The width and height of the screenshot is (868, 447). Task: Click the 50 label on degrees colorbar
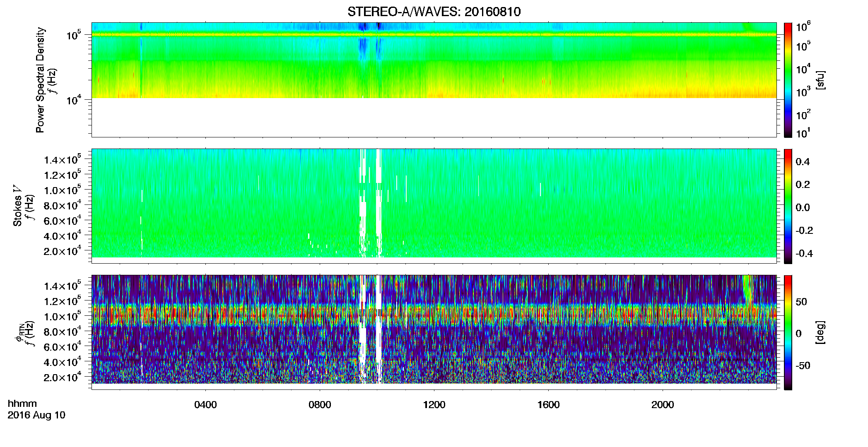click(801, 302)
